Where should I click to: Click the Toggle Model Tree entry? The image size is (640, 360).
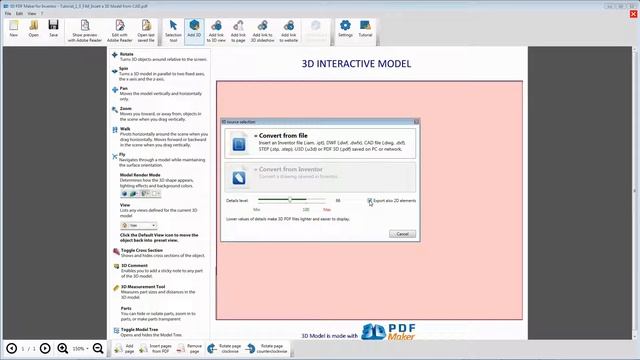click(148, 332)
